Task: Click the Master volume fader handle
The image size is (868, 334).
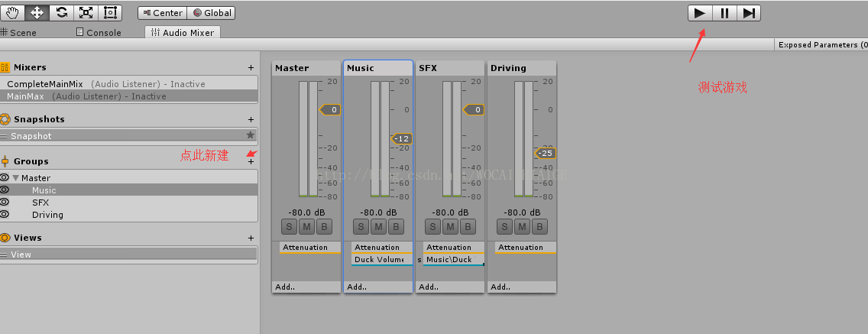Action: [331, 109]
